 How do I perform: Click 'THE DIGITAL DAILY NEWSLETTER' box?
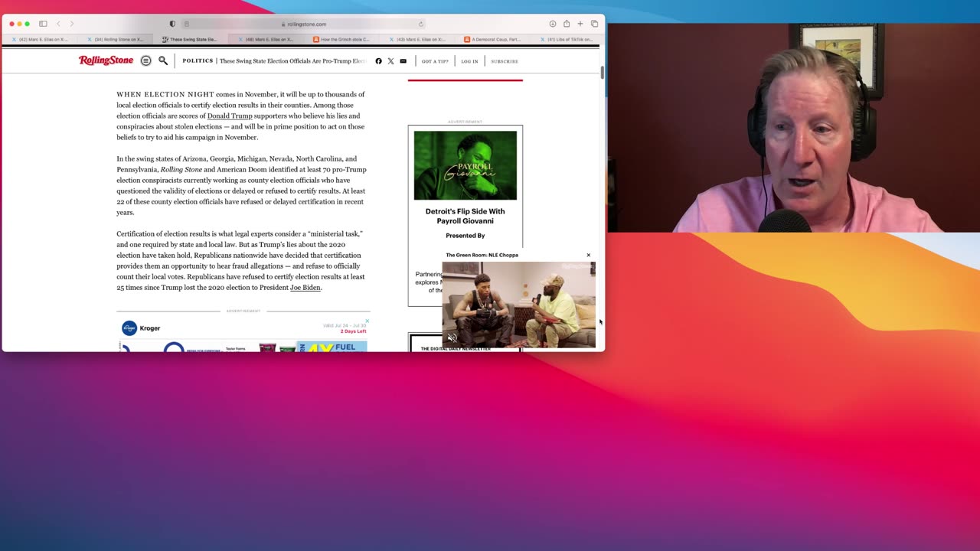(x=456, y=349)
